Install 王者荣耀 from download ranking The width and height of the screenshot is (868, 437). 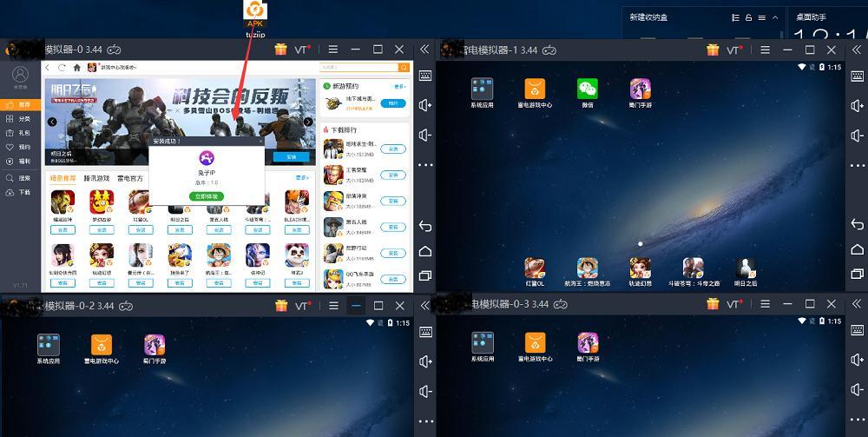coord(393,175)
